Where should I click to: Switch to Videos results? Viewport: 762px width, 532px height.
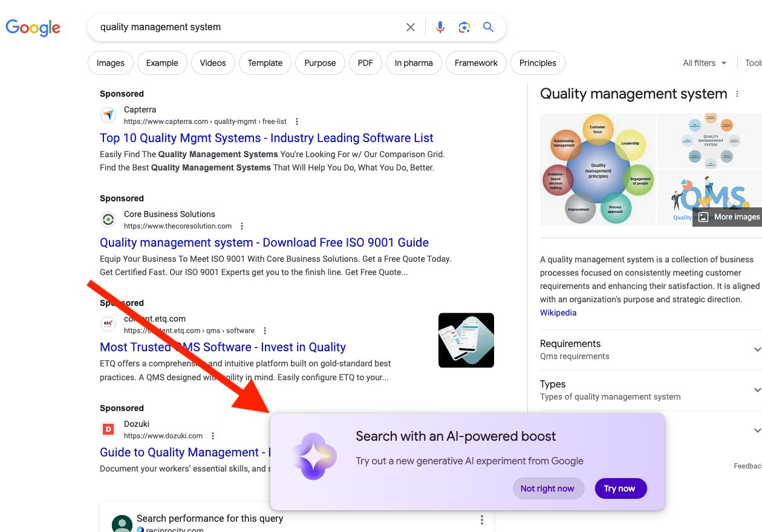pyautogui.click(x=213, y=63)
